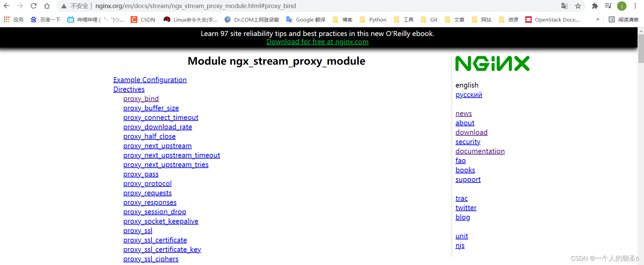Expand the 网站 bookmark folder

[x=481, y=20]
